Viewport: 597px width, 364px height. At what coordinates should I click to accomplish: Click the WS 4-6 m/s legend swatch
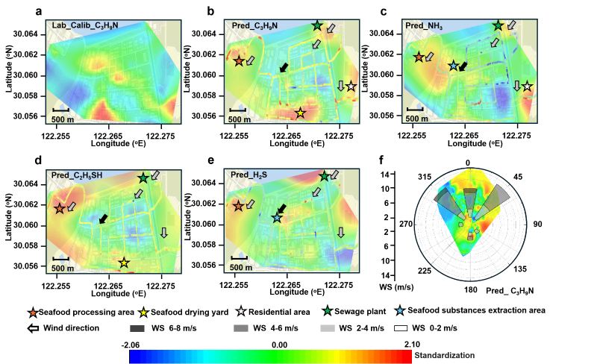coord(240,328)
